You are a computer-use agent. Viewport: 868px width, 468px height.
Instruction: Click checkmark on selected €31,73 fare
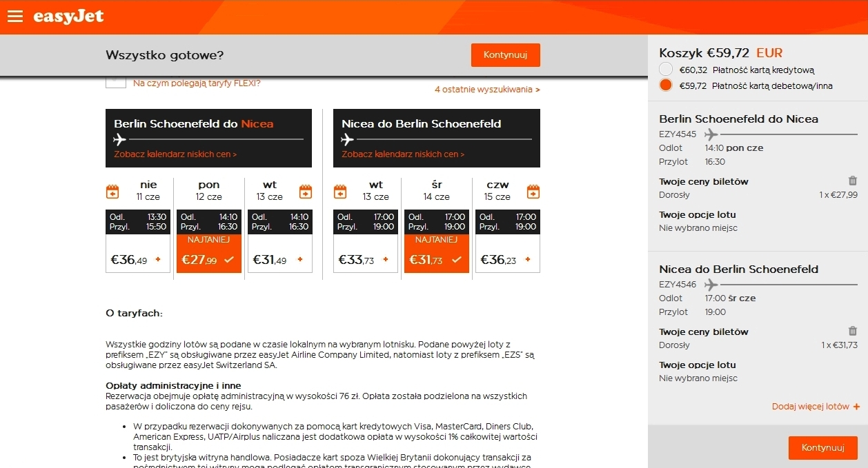(x=457, y=260)
